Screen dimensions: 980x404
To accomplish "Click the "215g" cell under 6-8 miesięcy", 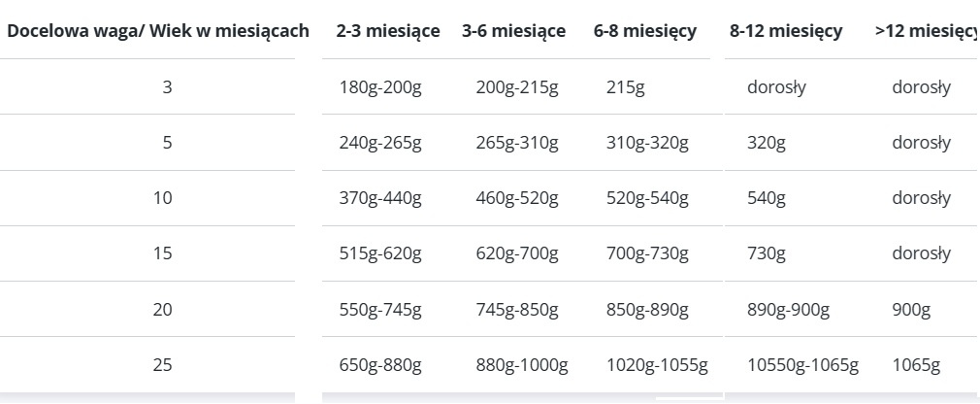I will click(x=625, y=87).
